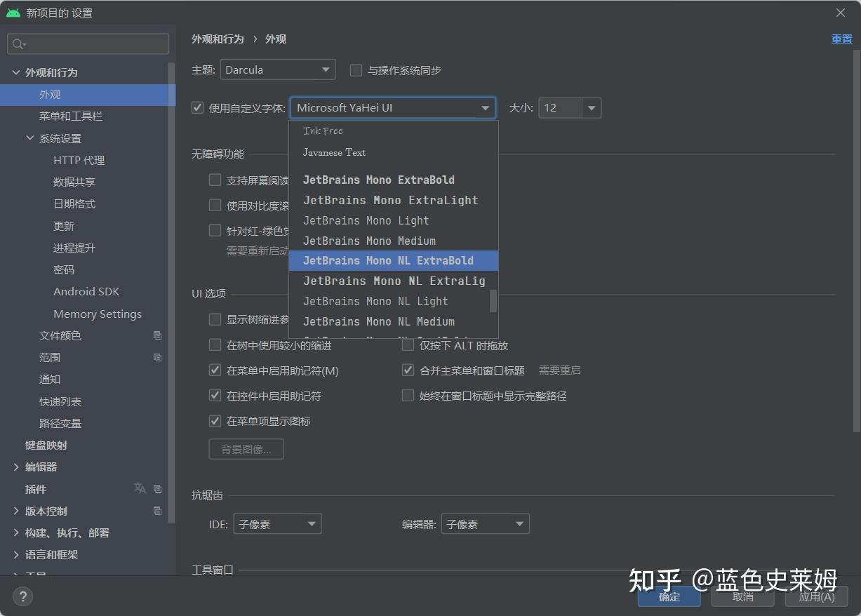Click the copy icon beside 版本控制
The image size is (861, 616).
(x=157, y=511)
